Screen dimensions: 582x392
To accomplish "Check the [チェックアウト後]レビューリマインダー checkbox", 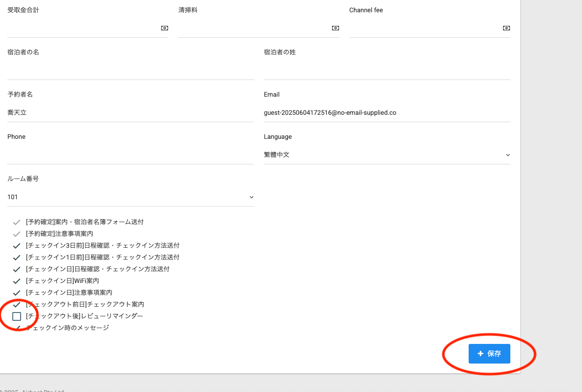I will point(17,316).
